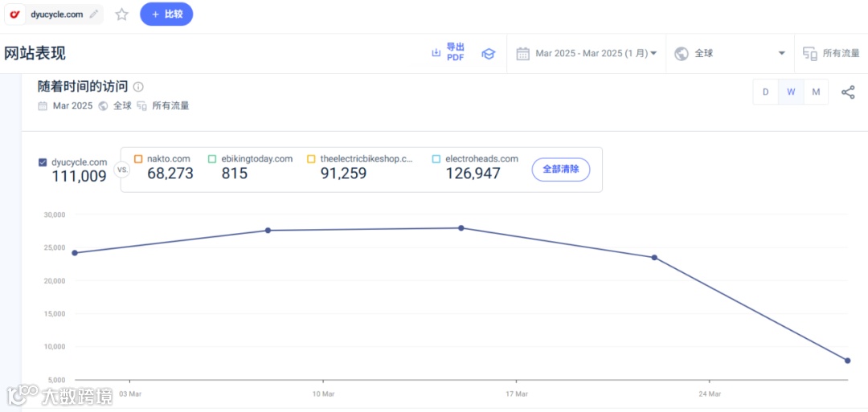The height and width of the screenshot is (412, 868).
Task: Click 全部清除 to clear competitors
Action: point(560,169)
